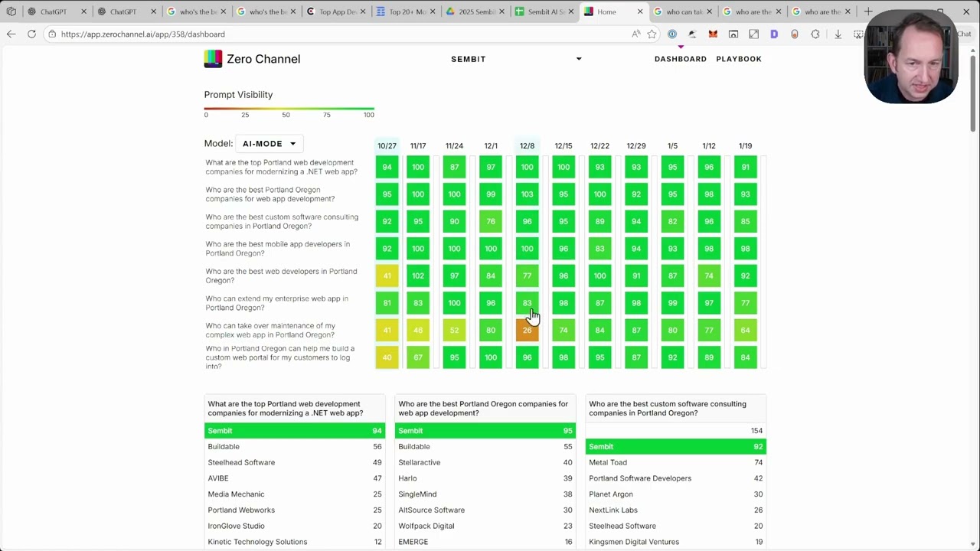The image size is (980, 551).
Task: Click Steelhead Software with score 49
Action: pos(294,462)
